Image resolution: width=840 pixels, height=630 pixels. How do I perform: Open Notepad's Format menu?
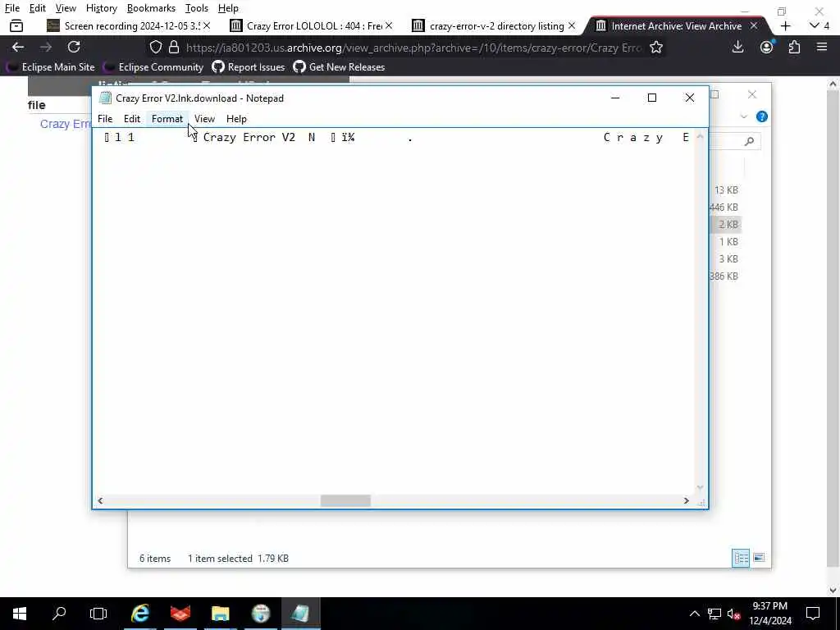[x=167, y=118]
